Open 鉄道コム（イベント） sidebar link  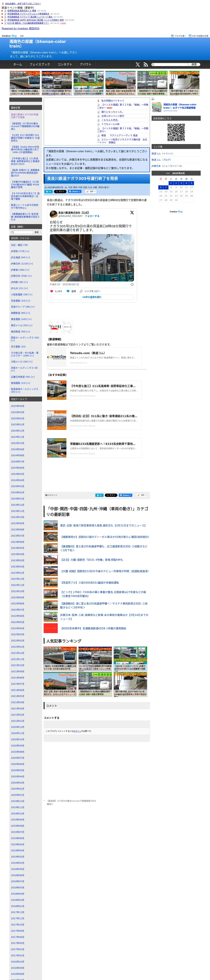(x=162, y=154)
